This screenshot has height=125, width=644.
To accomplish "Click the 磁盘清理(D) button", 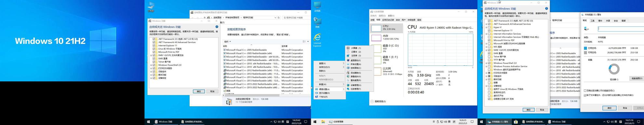I will point(637,78).
